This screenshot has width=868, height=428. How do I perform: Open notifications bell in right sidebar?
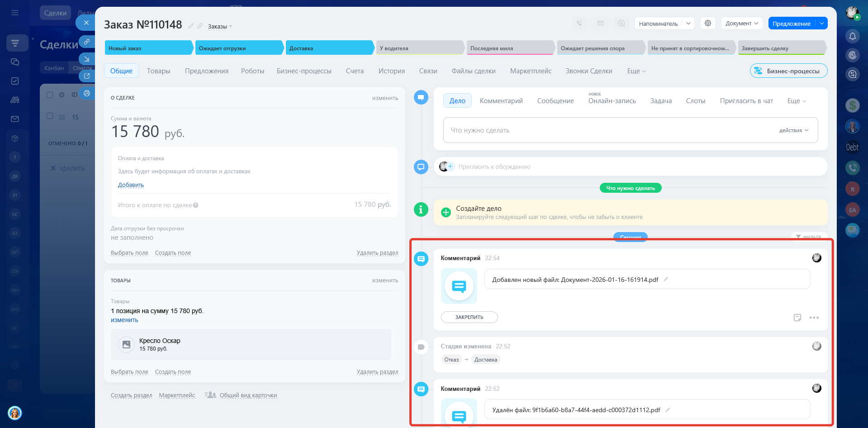click(x=852, y=36)
